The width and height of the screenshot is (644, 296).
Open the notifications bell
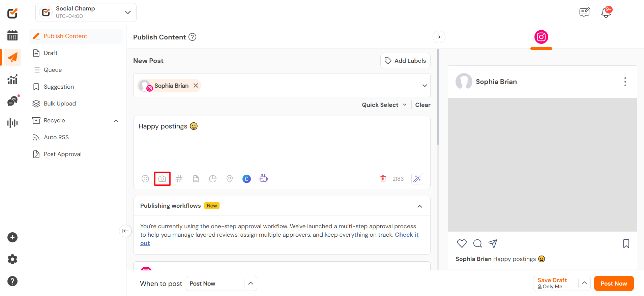click(606, 12)
